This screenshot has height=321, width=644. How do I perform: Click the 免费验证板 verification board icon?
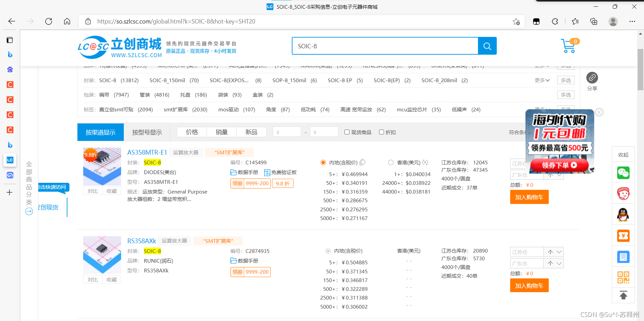coord(267,172)
